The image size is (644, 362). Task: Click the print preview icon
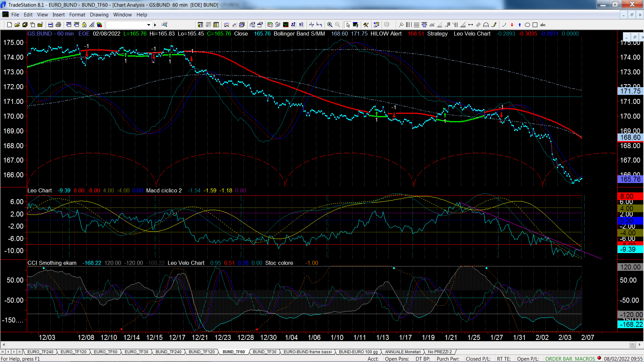point(50,25)
